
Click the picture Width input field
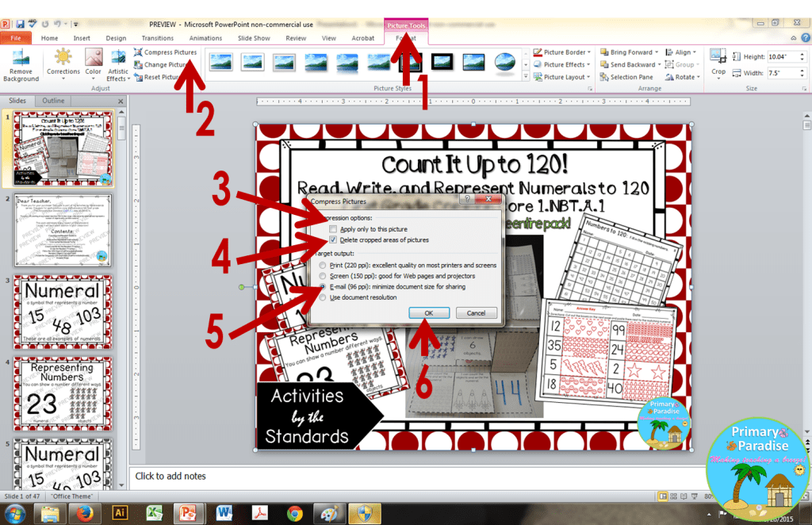pos(783,73)
